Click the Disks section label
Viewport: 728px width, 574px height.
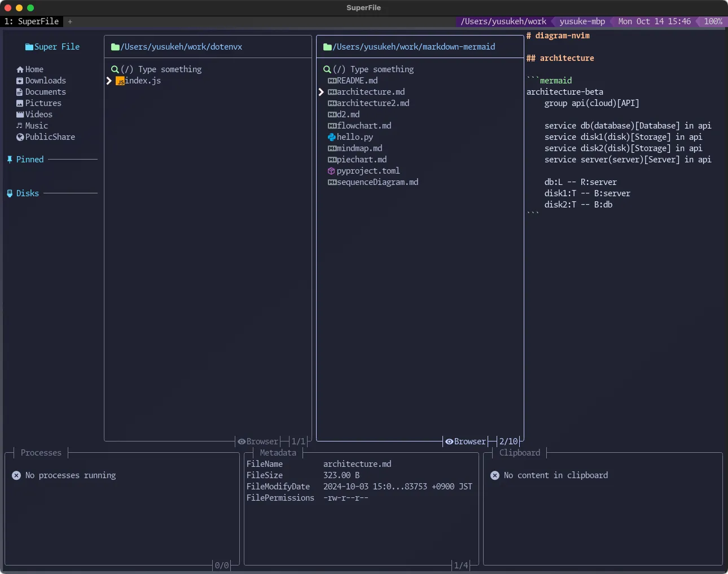click(28, 193)
